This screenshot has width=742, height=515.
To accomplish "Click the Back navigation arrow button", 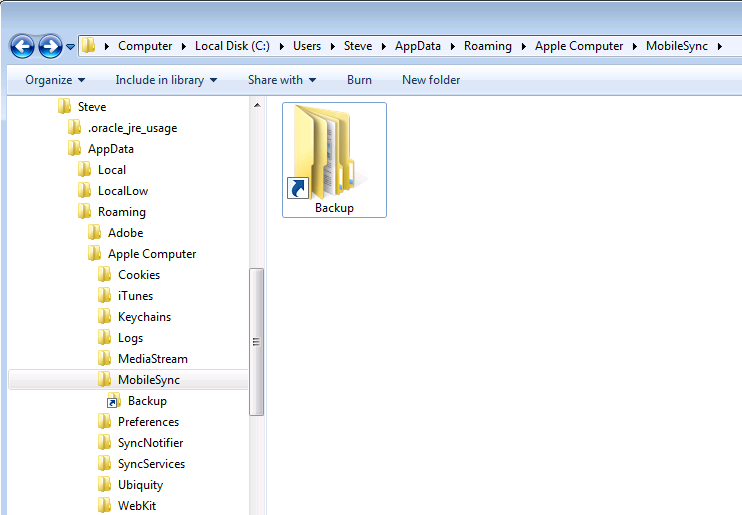I will point(22,46).
